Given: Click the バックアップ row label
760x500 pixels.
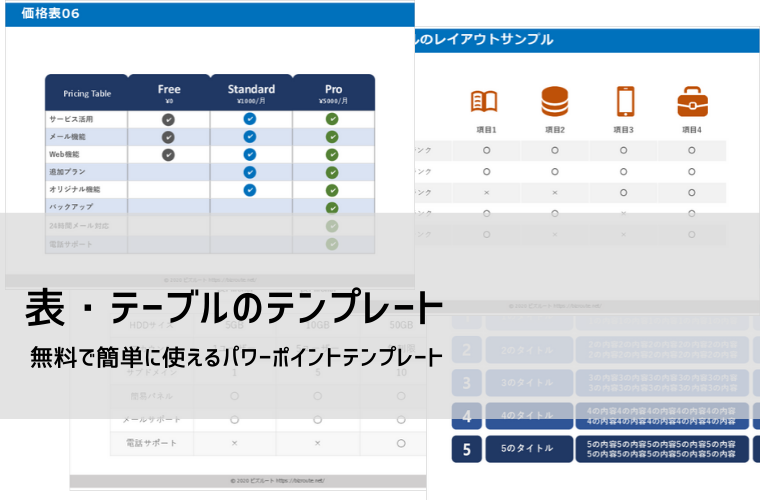Looking at the screenshot, I should [x=71, y=206].
